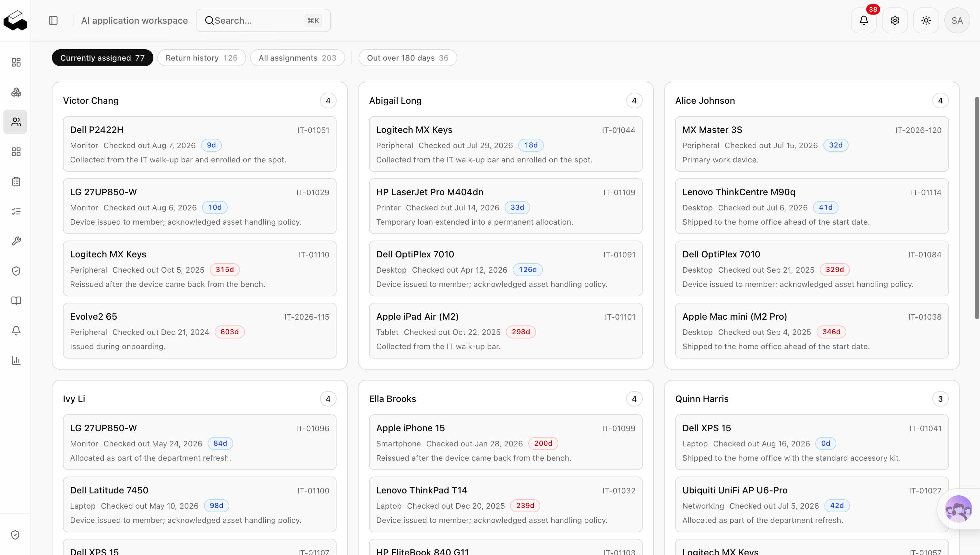This screenshot has width=980, height=555.
Task: Click asset tag IT-2026-120
Action: tap(918, 130)
